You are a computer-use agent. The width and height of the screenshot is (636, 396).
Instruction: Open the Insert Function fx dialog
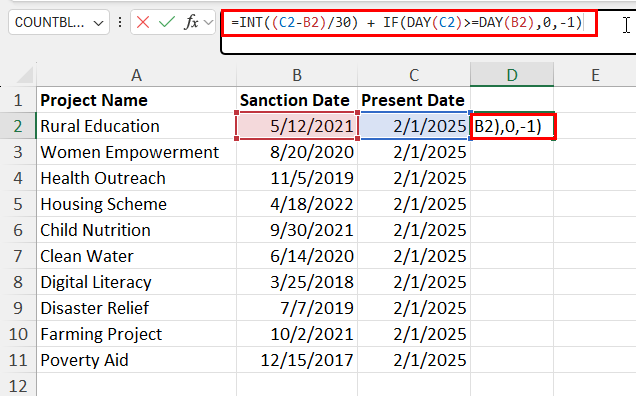click(191, 22)
